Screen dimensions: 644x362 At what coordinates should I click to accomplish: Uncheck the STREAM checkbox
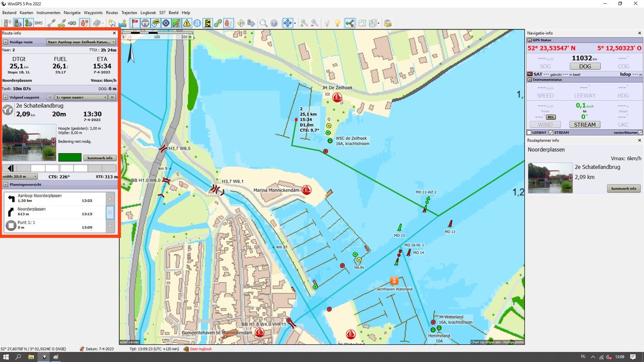550,132
